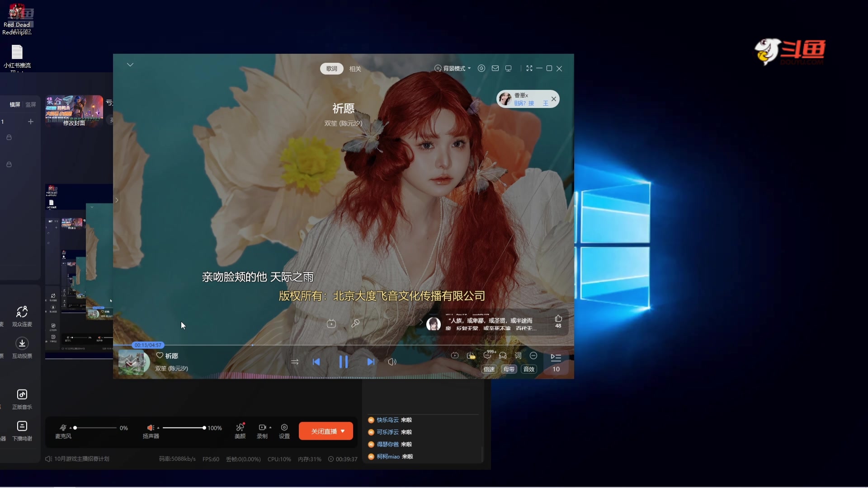This screenshot has height=488, width=868.
Task: Click the VIP download icon
Action: (471, 356)
